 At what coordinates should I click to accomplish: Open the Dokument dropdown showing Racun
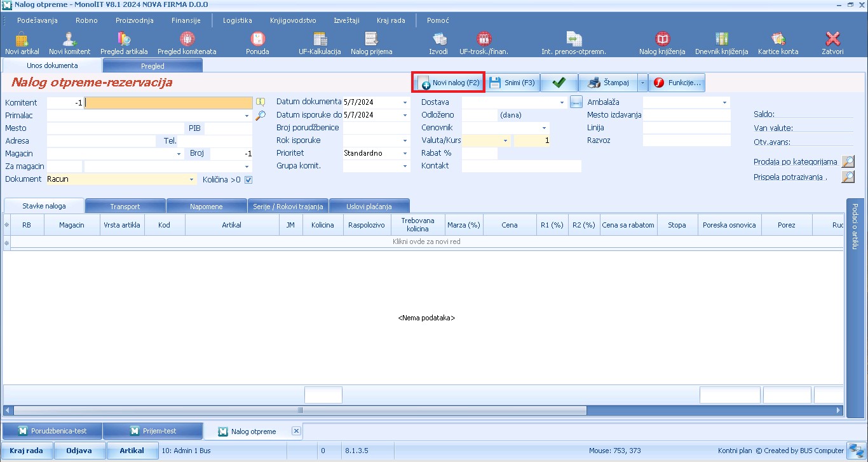tap(192, 180)
